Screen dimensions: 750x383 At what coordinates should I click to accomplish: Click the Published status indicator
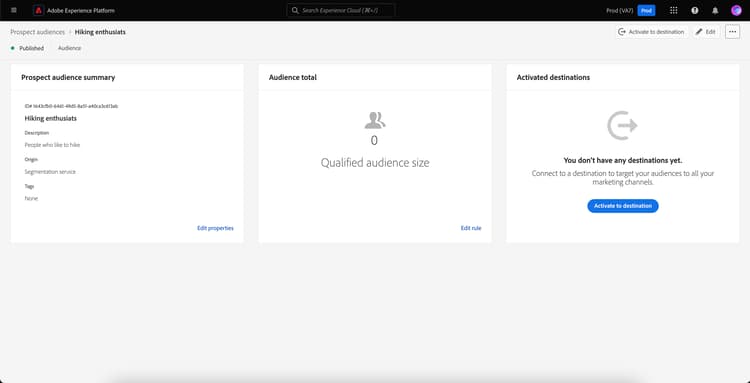[27, 48]
